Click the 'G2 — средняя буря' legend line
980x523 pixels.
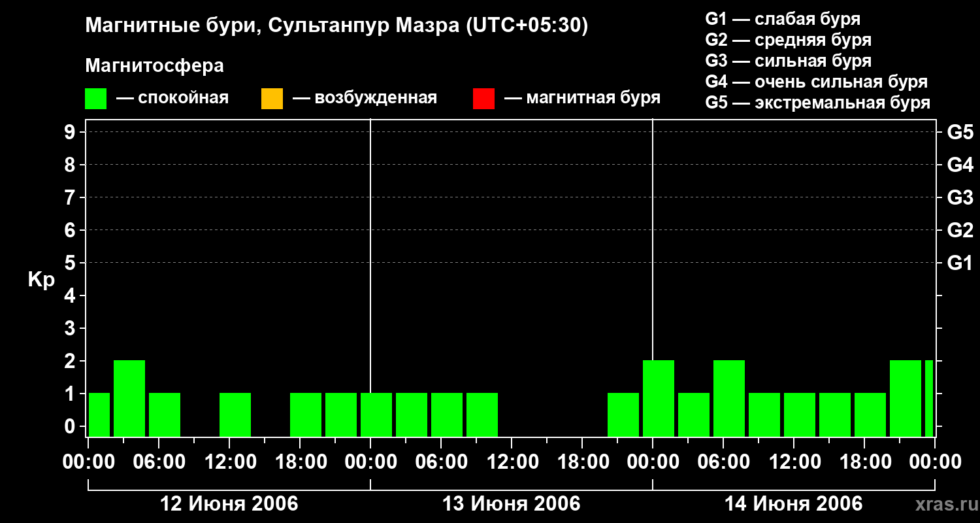pyautogui.click(x=789, y=40)
